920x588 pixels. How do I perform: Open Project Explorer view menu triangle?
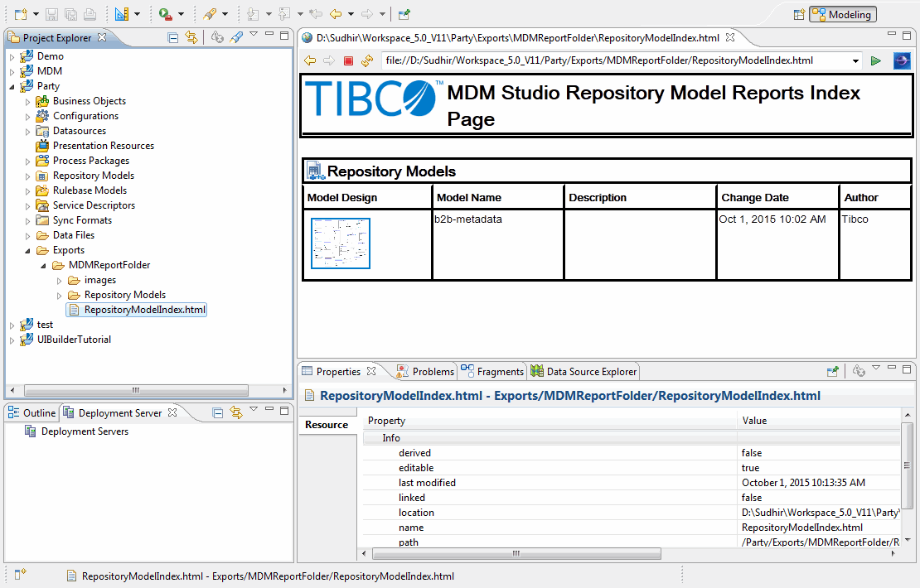(x=254, y=35)
